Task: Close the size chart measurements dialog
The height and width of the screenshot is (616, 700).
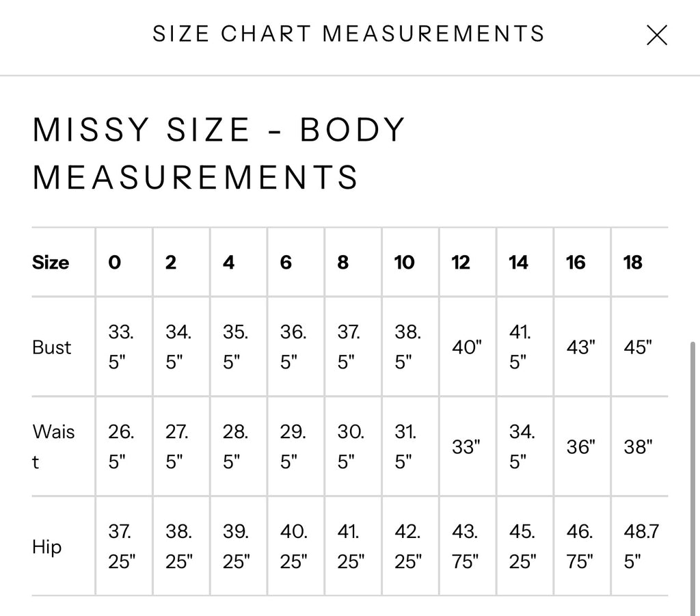Action: pyautogui.click(x=657, y=36)
